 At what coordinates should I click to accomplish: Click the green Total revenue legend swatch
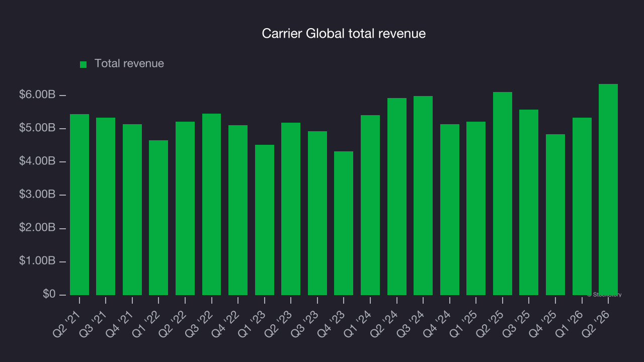click(84, 64)
